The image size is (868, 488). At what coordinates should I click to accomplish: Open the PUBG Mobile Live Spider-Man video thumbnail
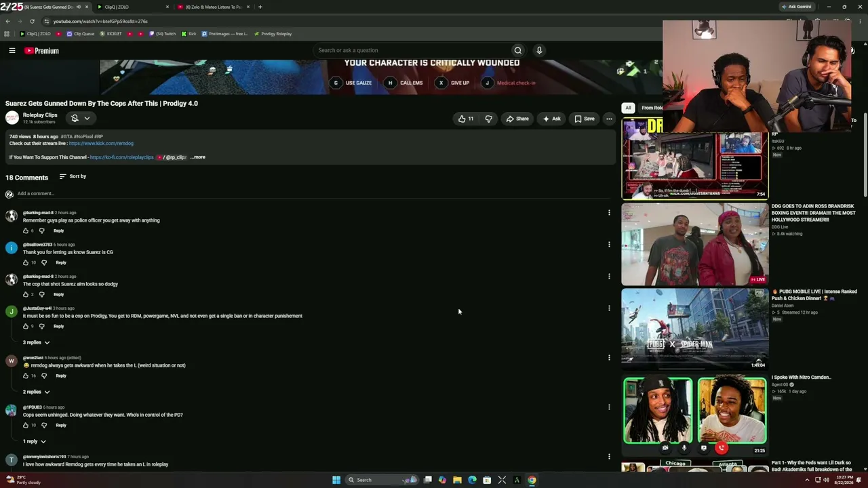[695, 329]
